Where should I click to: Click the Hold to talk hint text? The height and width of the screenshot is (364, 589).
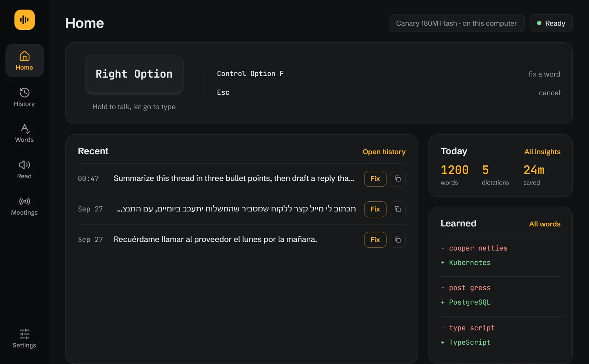click(134, 107)
